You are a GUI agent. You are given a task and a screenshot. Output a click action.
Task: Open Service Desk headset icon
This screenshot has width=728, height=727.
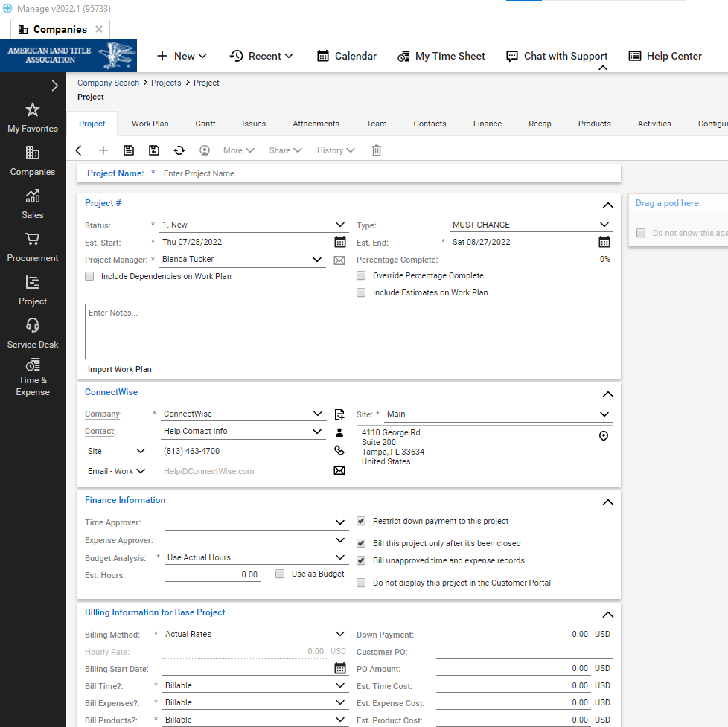coord(33,325)
